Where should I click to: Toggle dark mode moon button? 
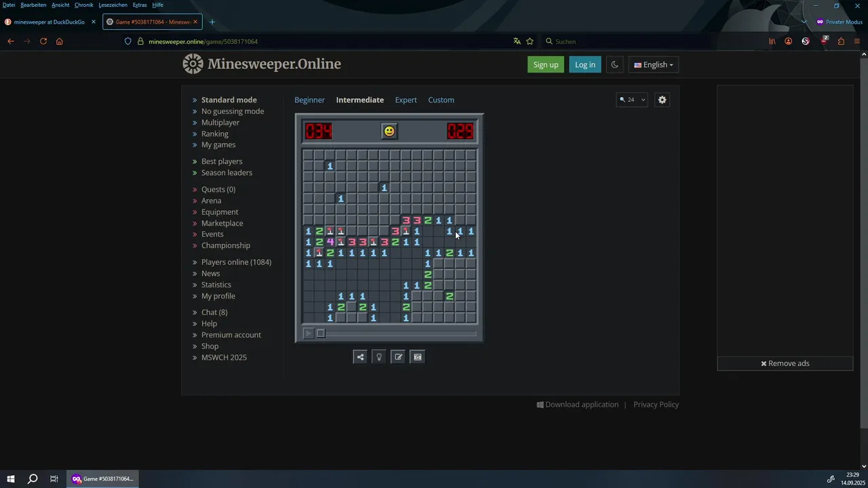pyautogui.click(x=614, y=64)
